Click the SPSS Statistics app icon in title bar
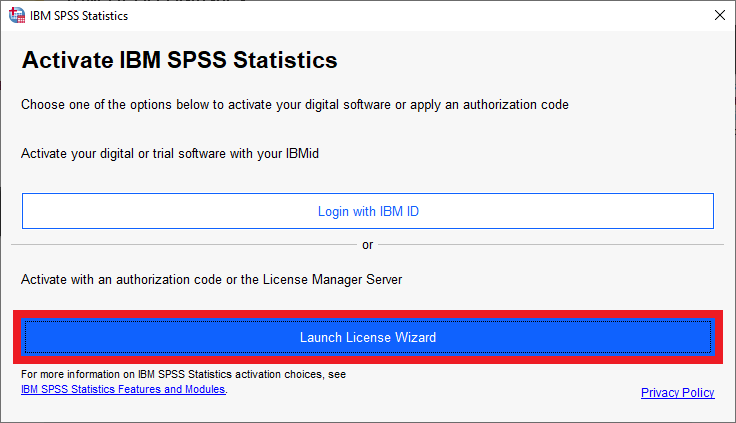The width and height of the screenshot is (736, 423). pyautogui.click(x=17, y=15)
